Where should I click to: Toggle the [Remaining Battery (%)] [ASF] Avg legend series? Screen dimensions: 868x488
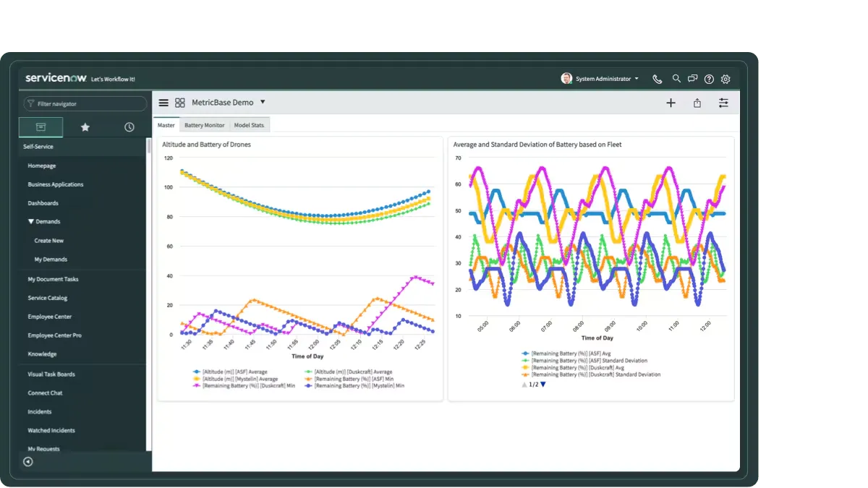coord(570,354)
